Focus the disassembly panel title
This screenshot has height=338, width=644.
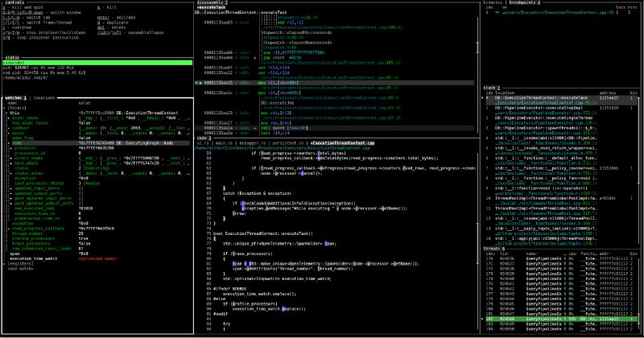(213, 2)
